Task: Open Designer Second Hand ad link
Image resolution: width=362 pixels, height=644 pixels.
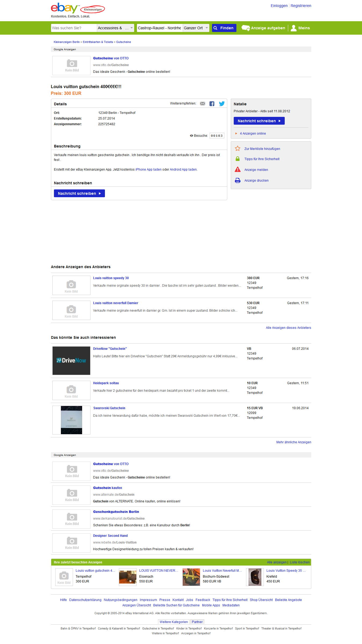Action: point(110,536)
